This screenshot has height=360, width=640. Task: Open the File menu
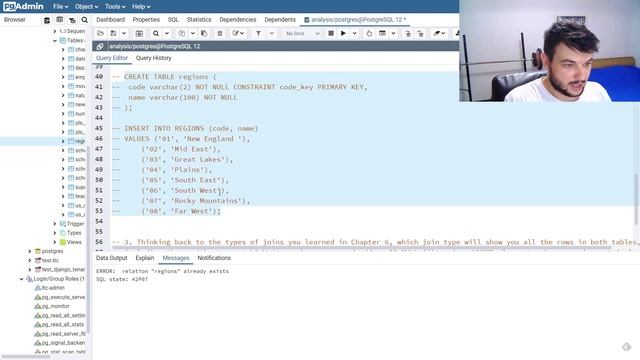(60, 7)
